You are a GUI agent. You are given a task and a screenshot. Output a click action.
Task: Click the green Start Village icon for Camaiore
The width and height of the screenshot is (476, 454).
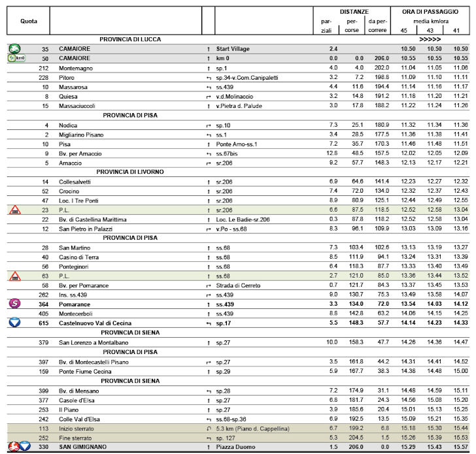click(x=14, y=49)
